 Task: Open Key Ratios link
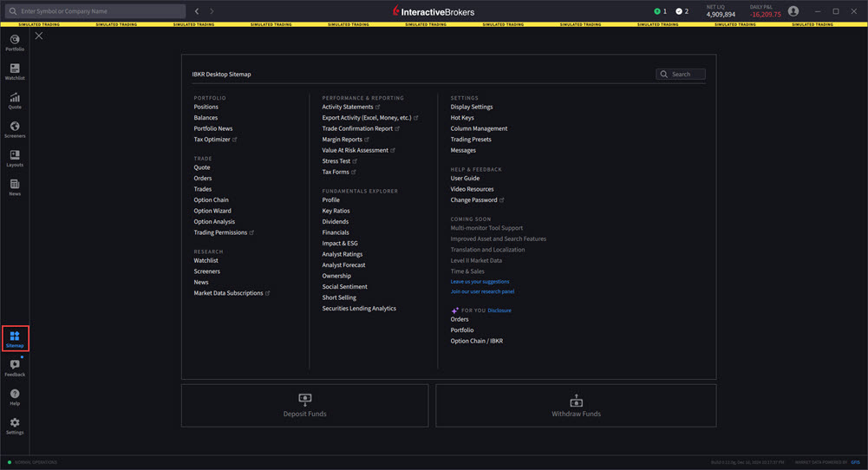[x=336, y=211]
